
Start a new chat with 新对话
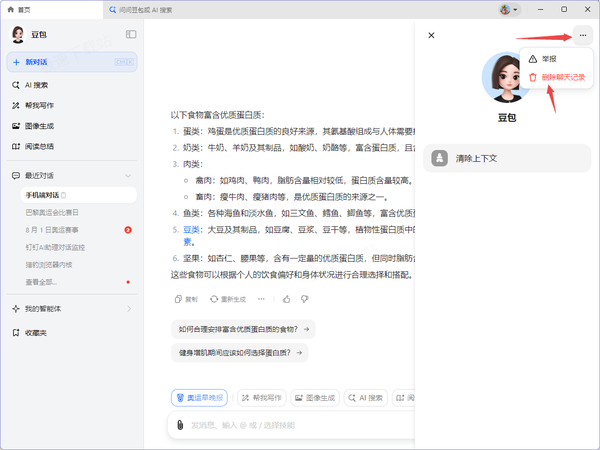tap(72, 62)
